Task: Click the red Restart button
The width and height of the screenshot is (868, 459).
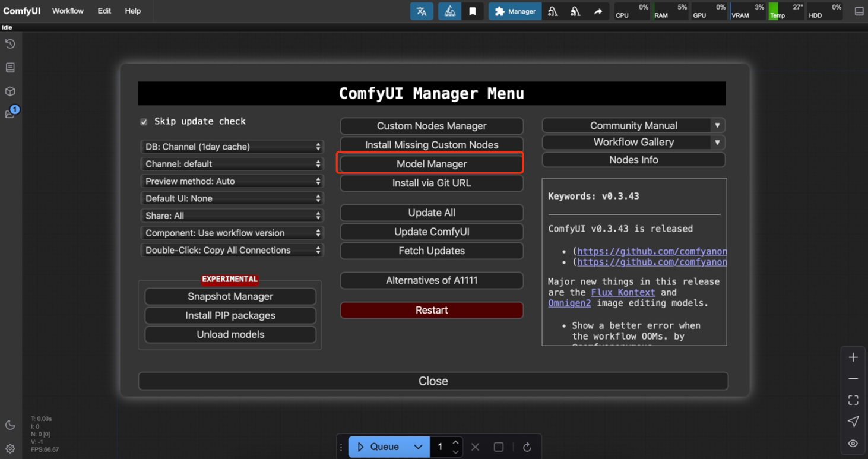Action: (x=432, y=310)
